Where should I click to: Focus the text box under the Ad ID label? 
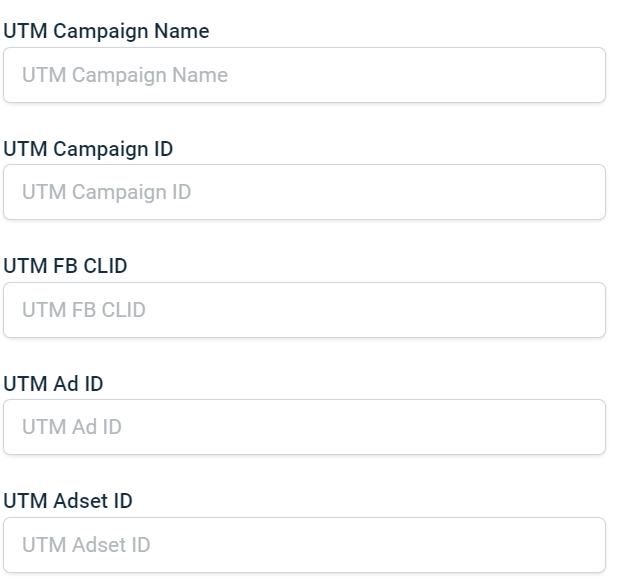(304, 427)
